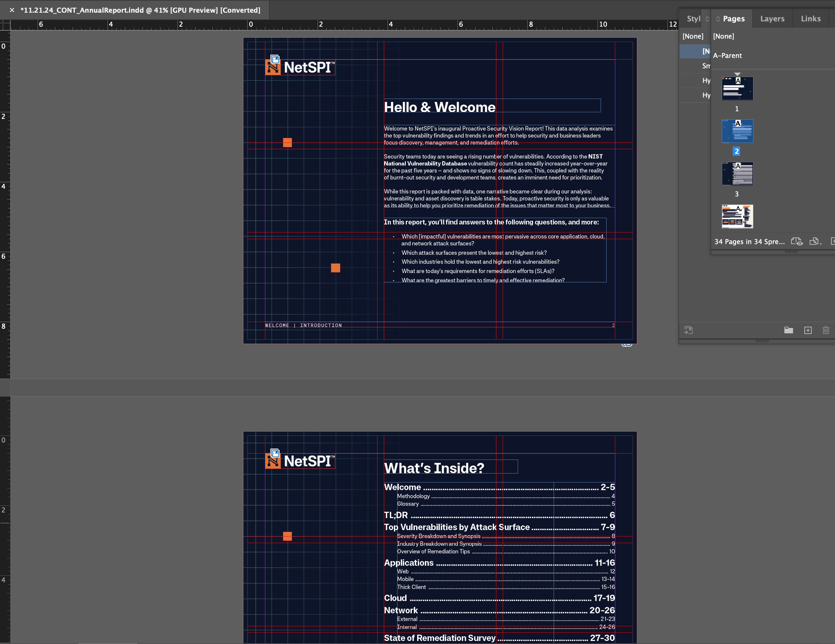Viewport: 835px width, 644px height.
Task: Click the page preview eye icon
Action: pyautogui.click(x=797, y=241)
